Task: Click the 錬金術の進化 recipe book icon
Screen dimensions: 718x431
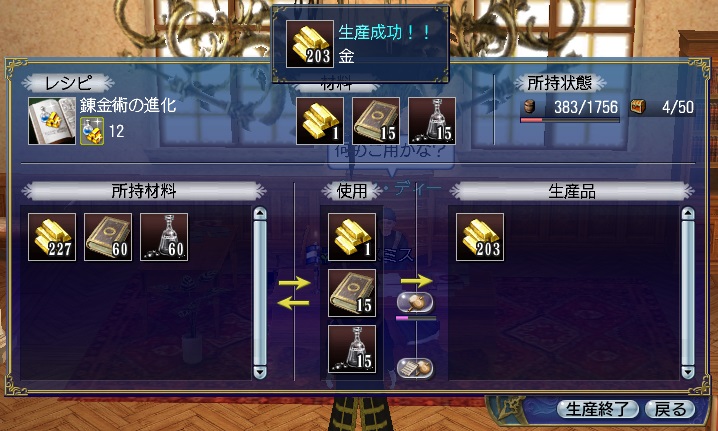Action: [x=52, y=121]
